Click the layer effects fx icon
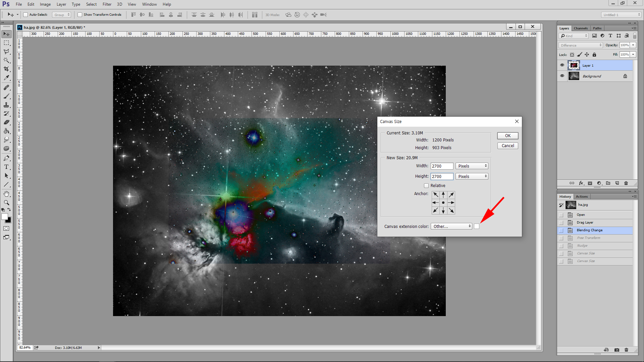The image size is (644, 362). pos(581,183)
